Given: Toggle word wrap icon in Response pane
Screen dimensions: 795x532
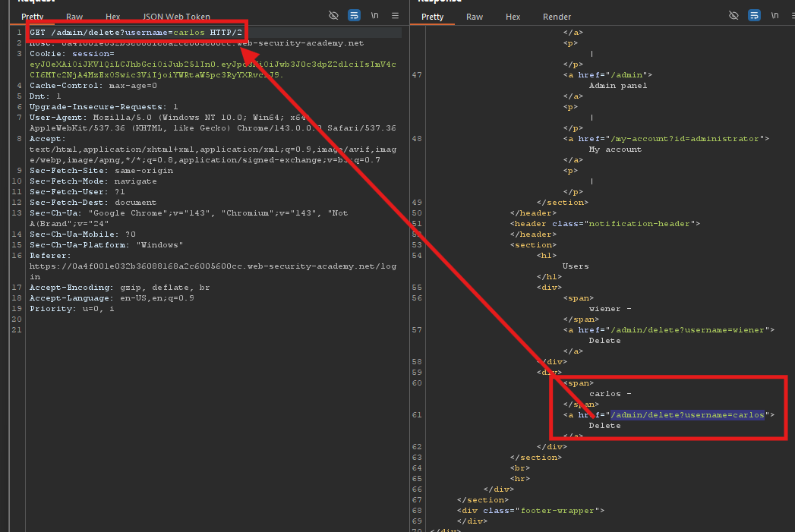Looking at the screenshot, I should click(754, 15).
